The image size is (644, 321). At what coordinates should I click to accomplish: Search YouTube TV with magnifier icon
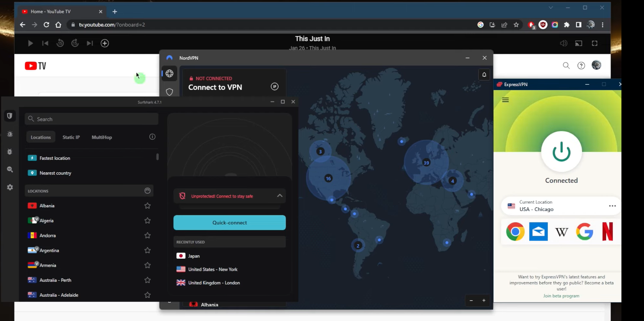[566, 66]
